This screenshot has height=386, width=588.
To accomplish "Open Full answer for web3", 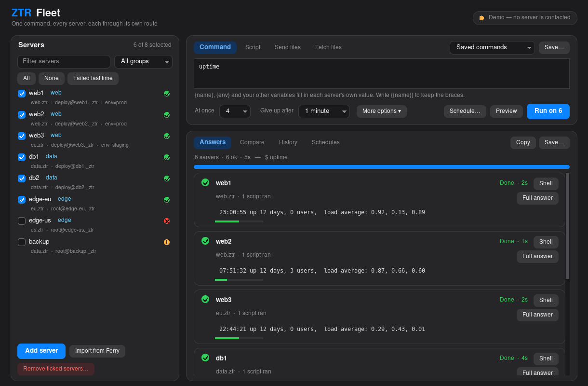I will coord(538,315).
